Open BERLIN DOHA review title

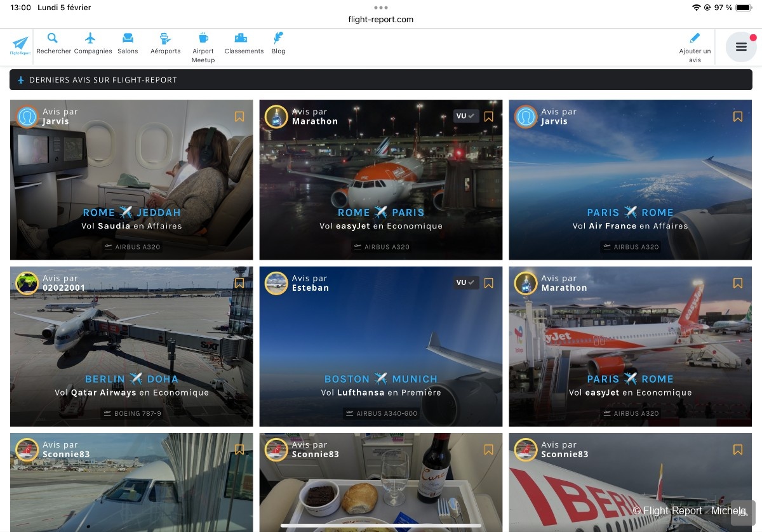pyautogui.click(x=131, y=379)
